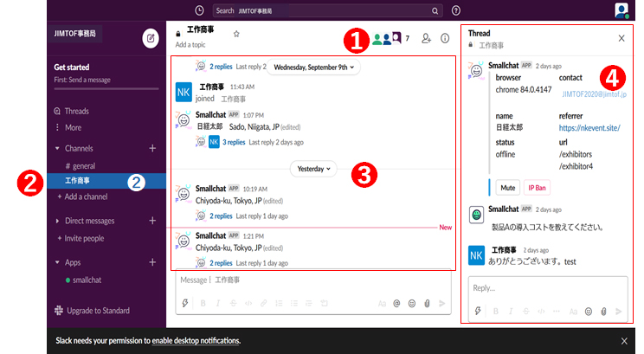Viewport: 644px width, 354px height.
Task: Open shortcuts lightning icon in message composer
Action: 185,303
